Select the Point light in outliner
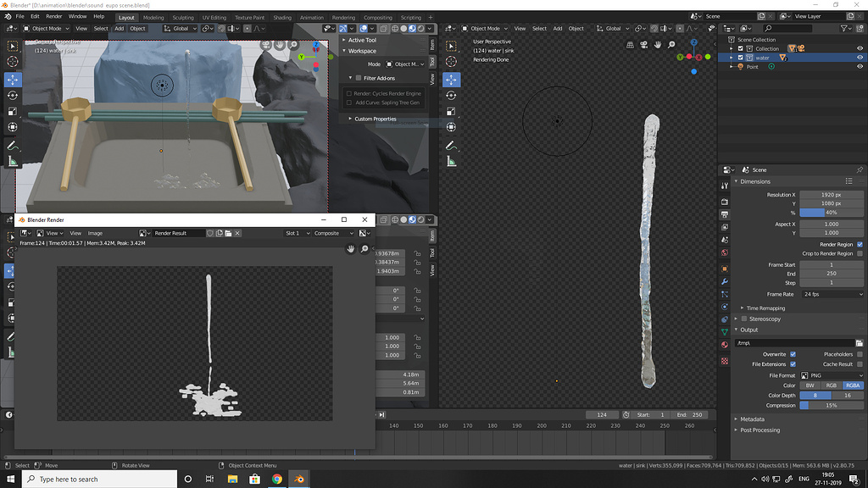Image resolution: width=868 pixels, height=488 pixels. (x=752, y=66)
